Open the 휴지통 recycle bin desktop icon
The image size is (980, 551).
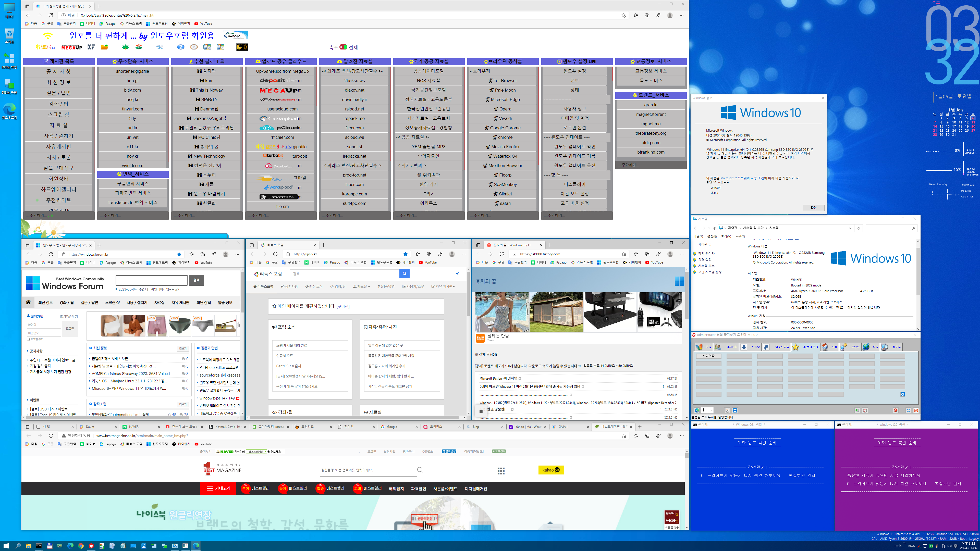(x=9, y=36)
